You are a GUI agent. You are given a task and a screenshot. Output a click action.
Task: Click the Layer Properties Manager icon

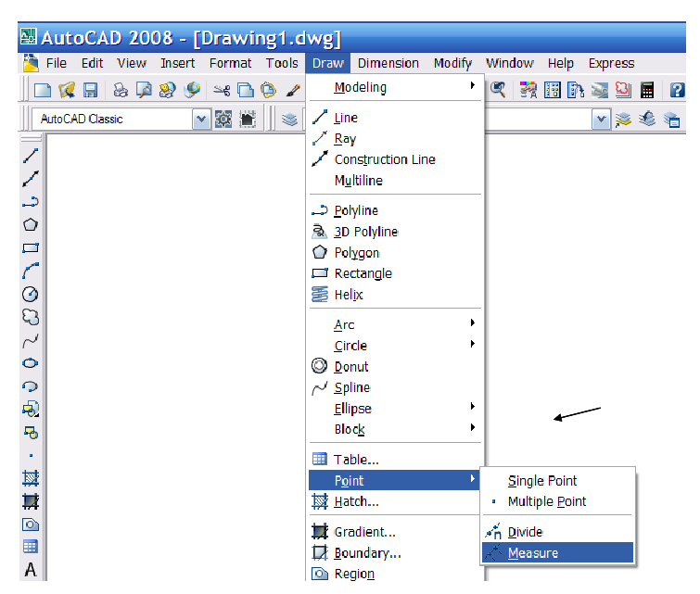click(289, 120)
